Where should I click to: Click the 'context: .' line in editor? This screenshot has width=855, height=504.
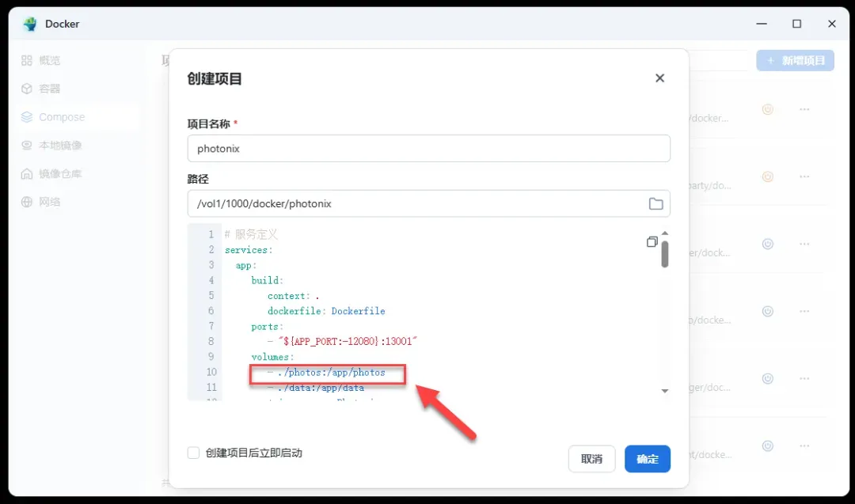click(x=294, y=296)
